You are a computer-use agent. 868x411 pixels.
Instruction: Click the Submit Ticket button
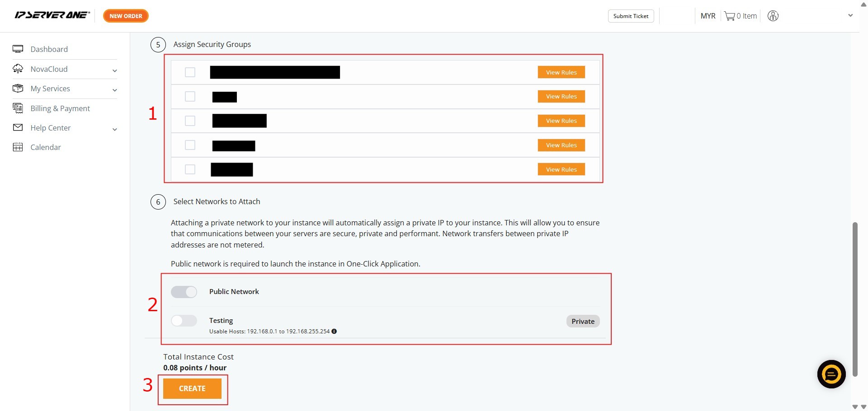(631, 16)
